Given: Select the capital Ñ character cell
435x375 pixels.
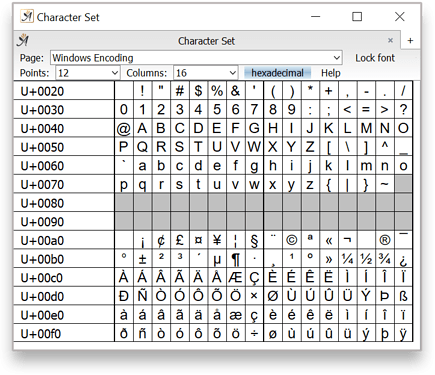Looking at the screenshot, I should 142,296.
